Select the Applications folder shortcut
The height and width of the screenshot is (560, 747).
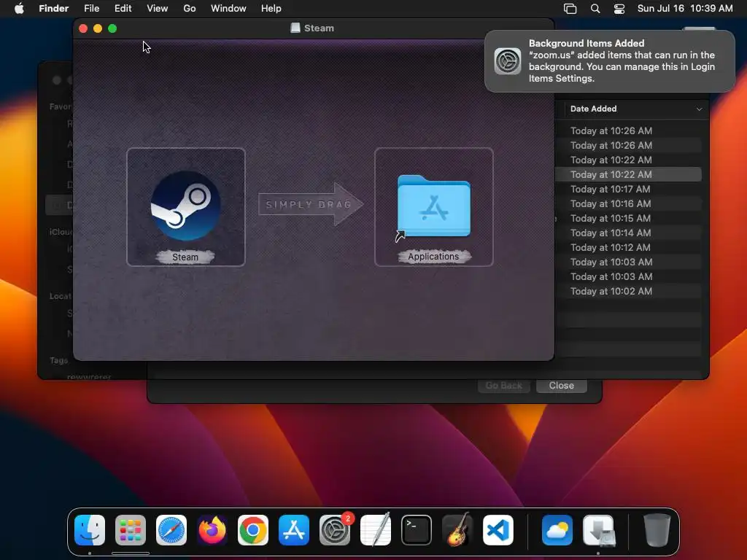(x=433, y=206)
